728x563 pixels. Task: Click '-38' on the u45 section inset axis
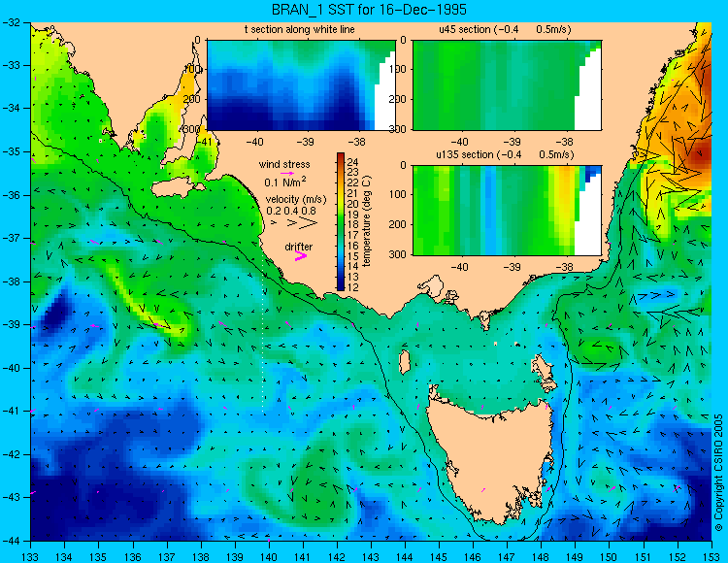(x=563, y=142)
